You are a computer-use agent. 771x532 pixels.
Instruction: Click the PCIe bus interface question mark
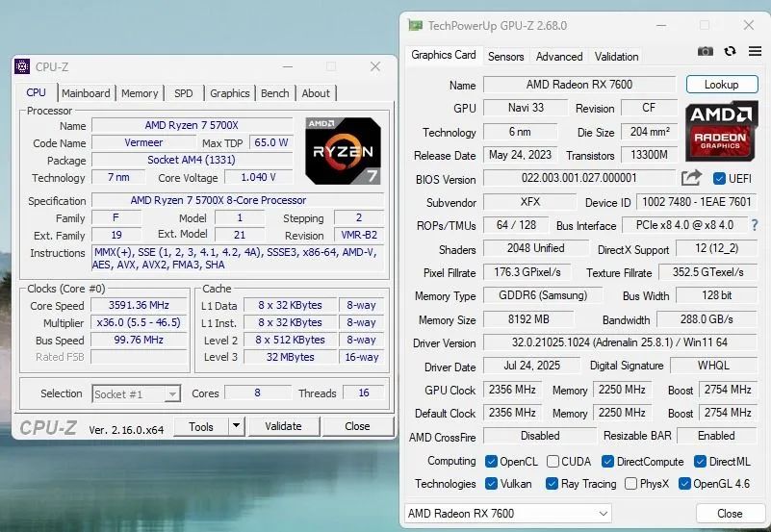point(754,225)
